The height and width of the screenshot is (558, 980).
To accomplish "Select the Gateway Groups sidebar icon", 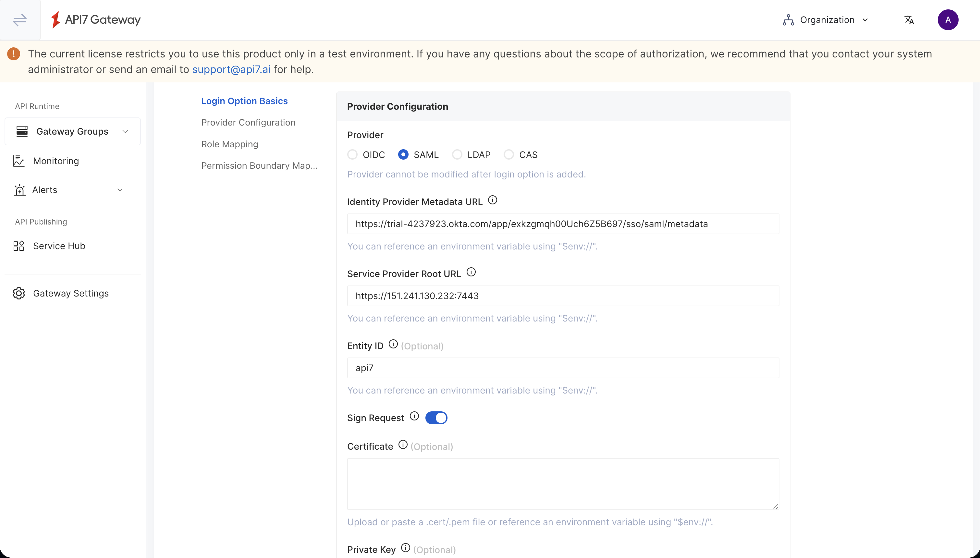I will (21, 131).
